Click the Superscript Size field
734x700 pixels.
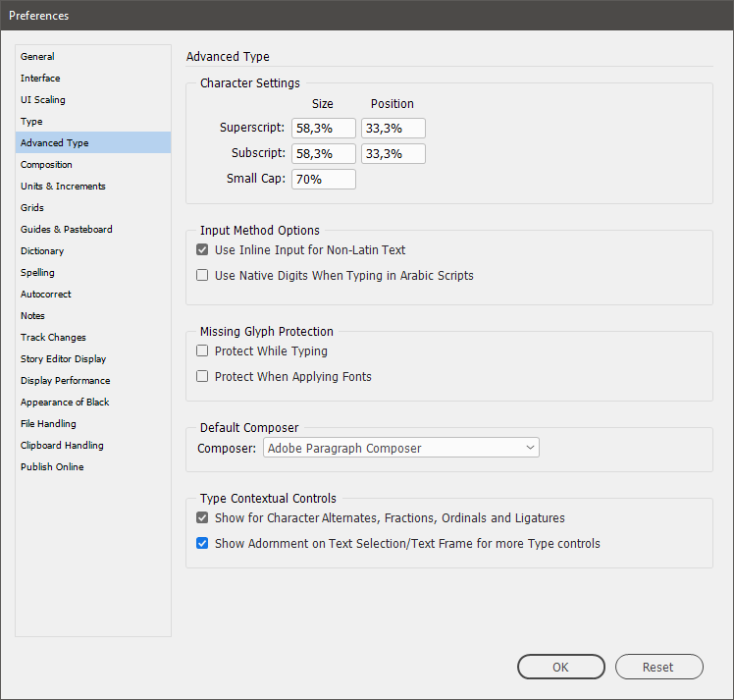coord(323,129)
